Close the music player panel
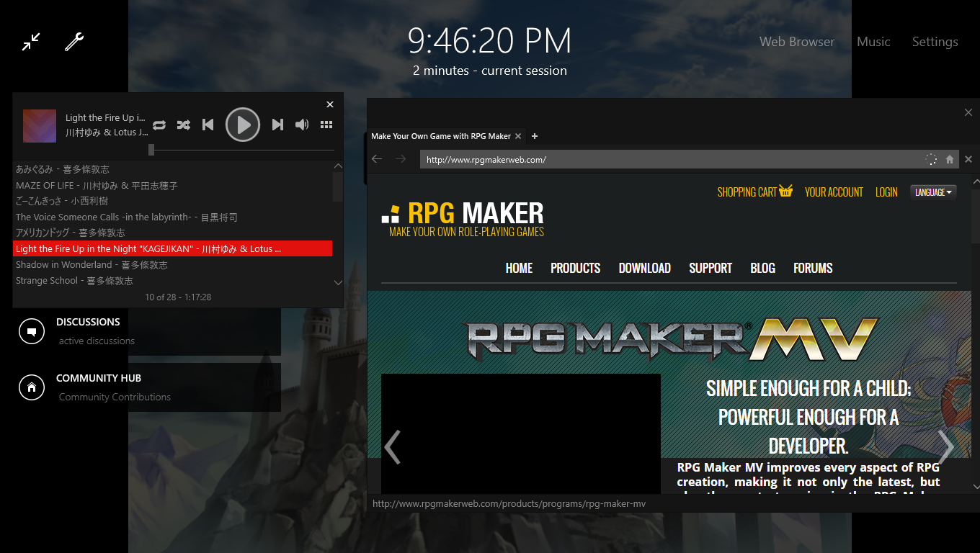980x553 pixels. 330,104
